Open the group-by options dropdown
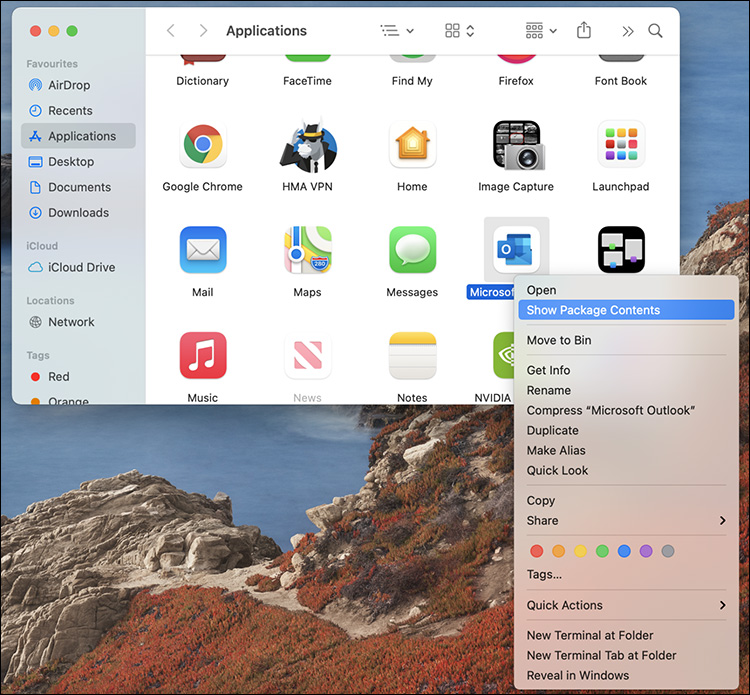This screenshot has width=750, height=695. coord(541,31)
